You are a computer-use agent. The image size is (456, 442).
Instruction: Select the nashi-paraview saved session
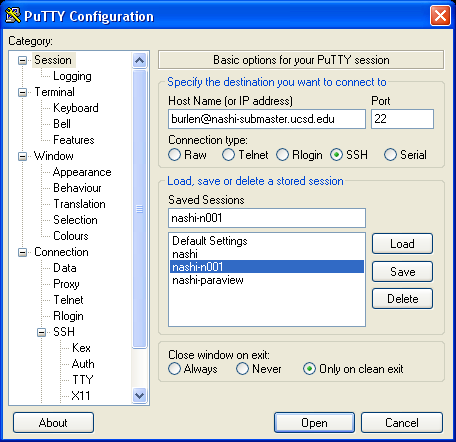(x=267, y=280)
